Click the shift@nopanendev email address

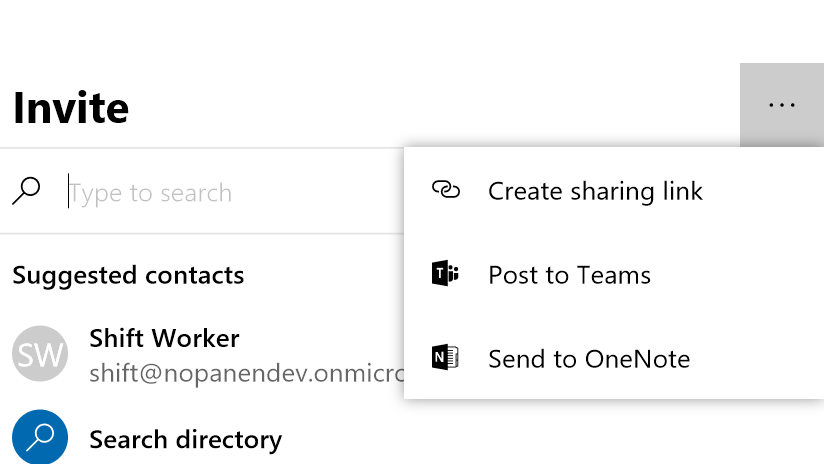click(245, 374)
